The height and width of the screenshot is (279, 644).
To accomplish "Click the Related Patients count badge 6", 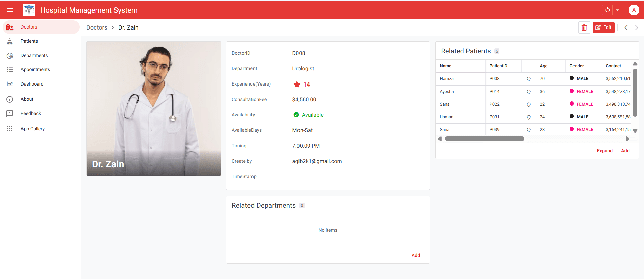I will [497, 51].
